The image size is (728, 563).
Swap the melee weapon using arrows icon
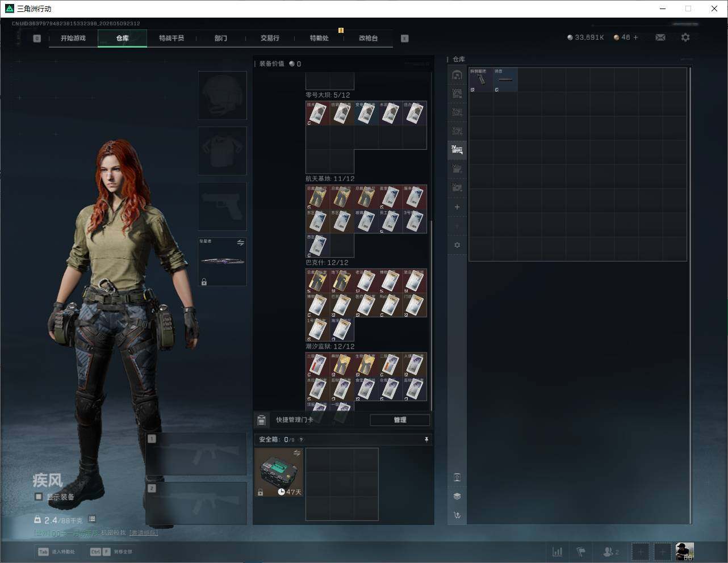240,243
